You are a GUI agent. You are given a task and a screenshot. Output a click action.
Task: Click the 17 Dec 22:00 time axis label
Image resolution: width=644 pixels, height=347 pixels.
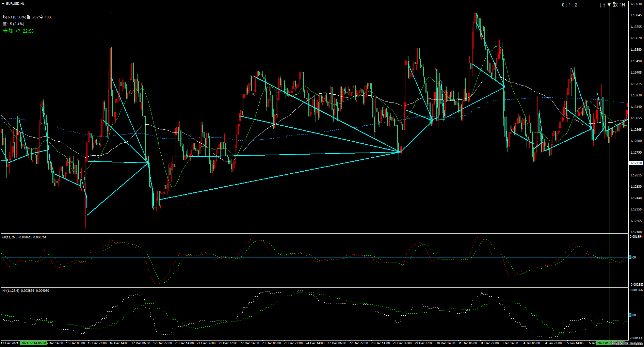pos(162,343)
